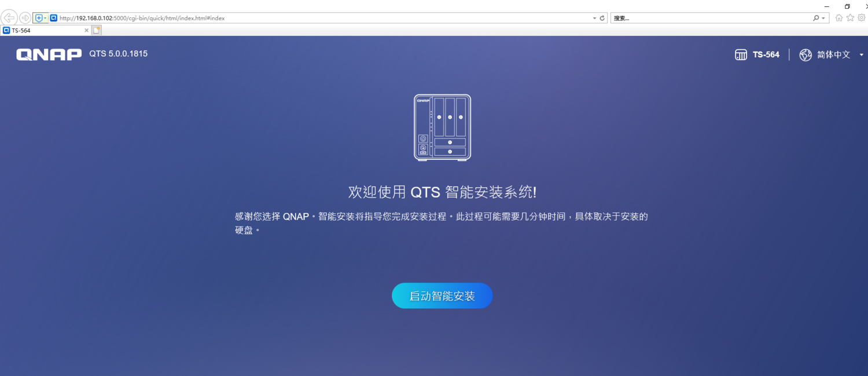Click the QNAP logo
Screen dimensions: 868x376
(49, 54)
